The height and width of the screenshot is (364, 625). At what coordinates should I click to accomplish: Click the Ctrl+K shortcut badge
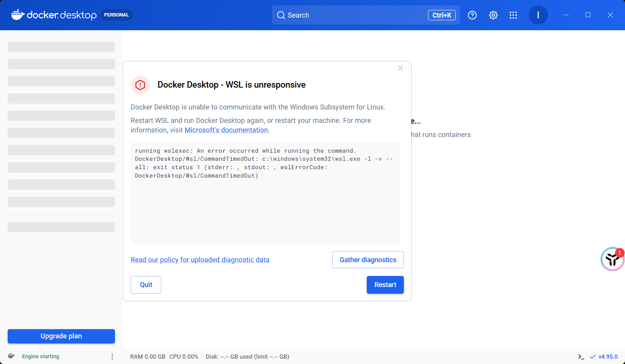coord(442,15)
